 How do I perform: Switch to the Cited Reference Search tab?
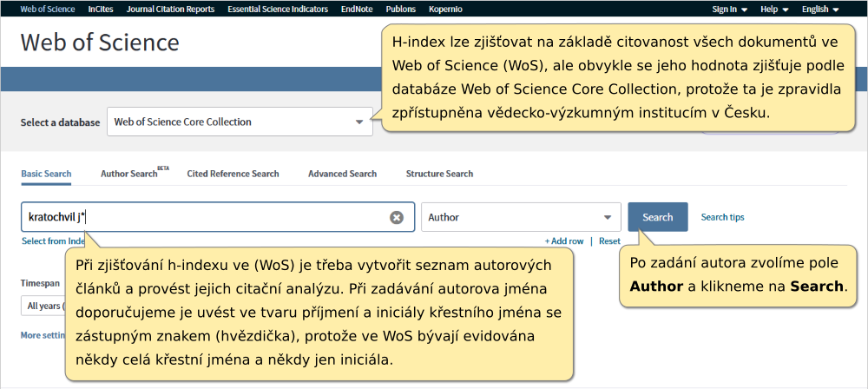pos(233,174)
